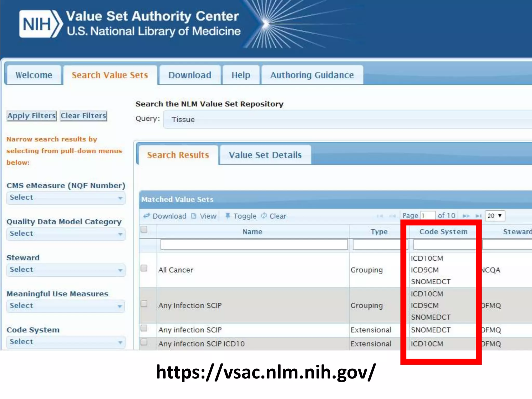Go to next page of results
The width and height of the screenshot is (532, 399).
466,216
